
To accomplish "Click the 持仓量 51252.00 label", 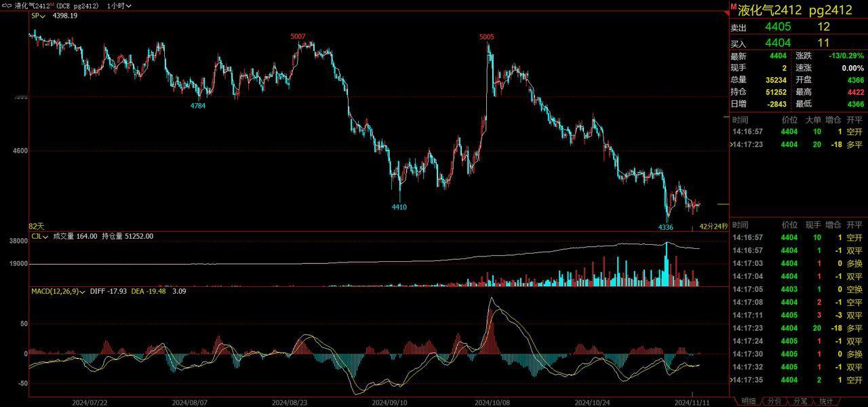I will [x=127, y=236].
